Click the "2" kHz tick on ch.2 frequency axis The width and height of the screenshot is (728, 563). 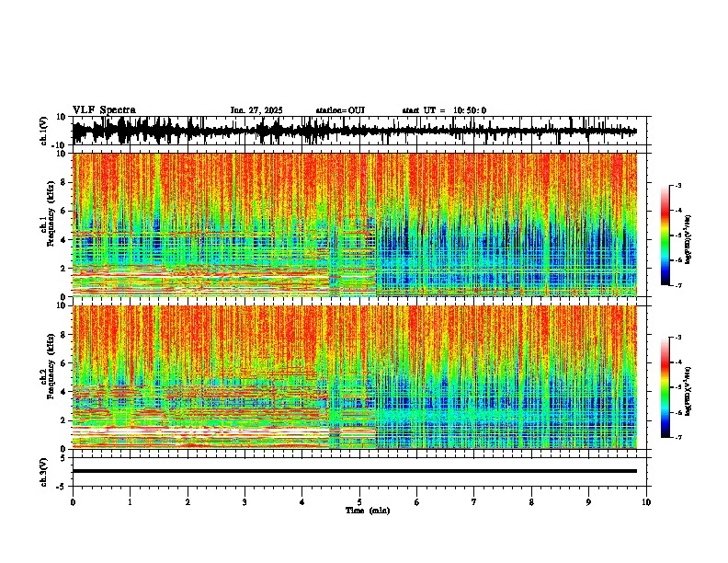point(63,420)
